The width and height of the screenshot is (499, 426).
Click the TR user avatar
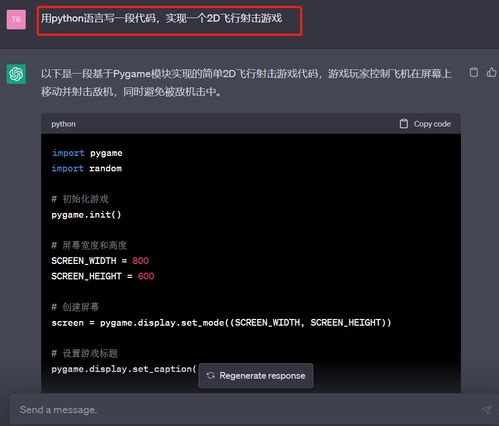16,19
